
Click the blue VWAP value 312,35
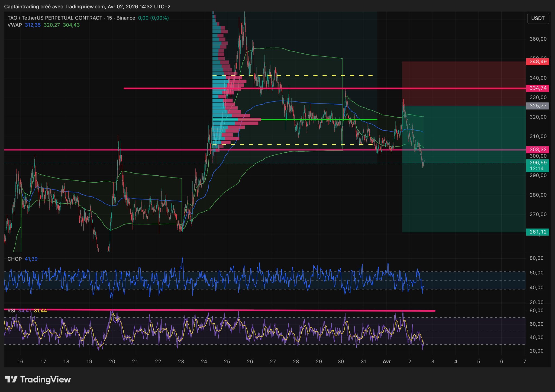(33, 25)
